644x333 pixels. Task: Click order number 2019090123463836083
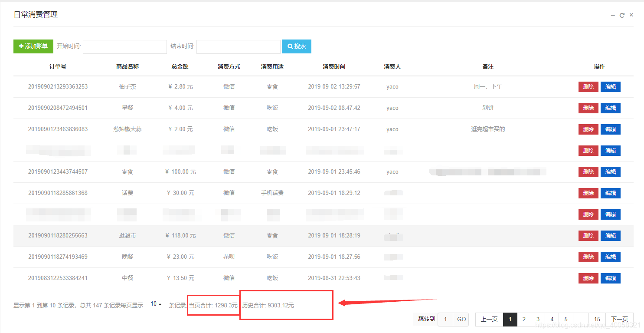pyautogui.click(x=58, y=129)
